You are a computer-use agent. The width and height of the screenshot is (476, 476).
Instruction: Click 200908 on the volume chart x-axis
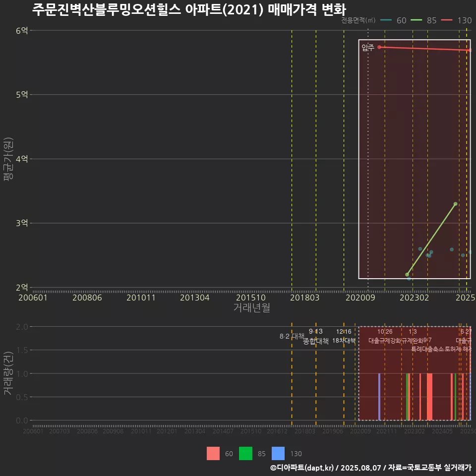coord(113,431)
